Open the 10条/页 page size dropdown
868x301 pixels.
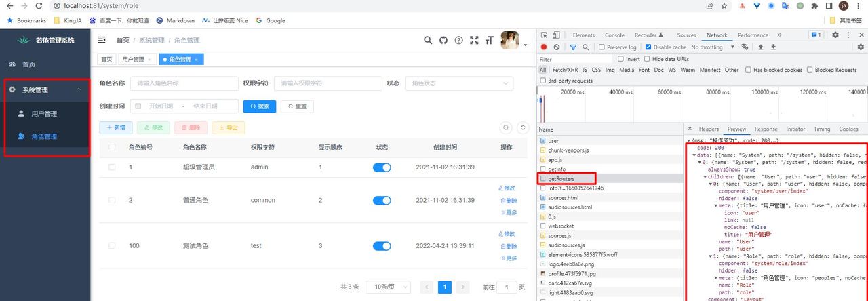point(389,287)
